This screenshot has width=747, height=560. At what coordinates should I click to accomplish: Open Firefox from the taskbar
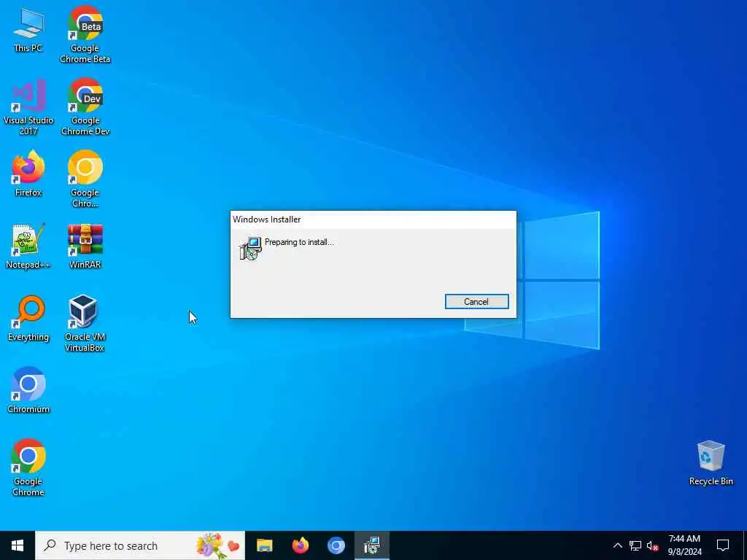[x=300, y=545]
